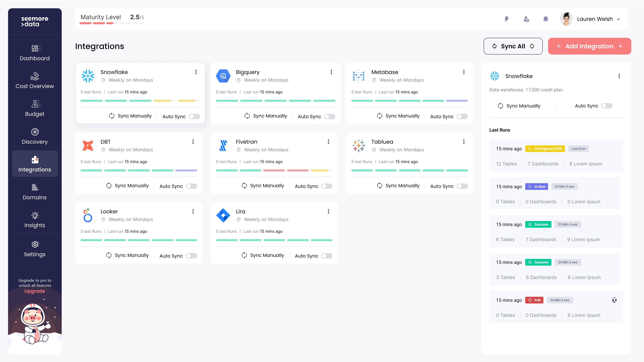Screen dimensions: 644x362
Task: Click the Lira logo icon
Action: click(x=223, y=215)
